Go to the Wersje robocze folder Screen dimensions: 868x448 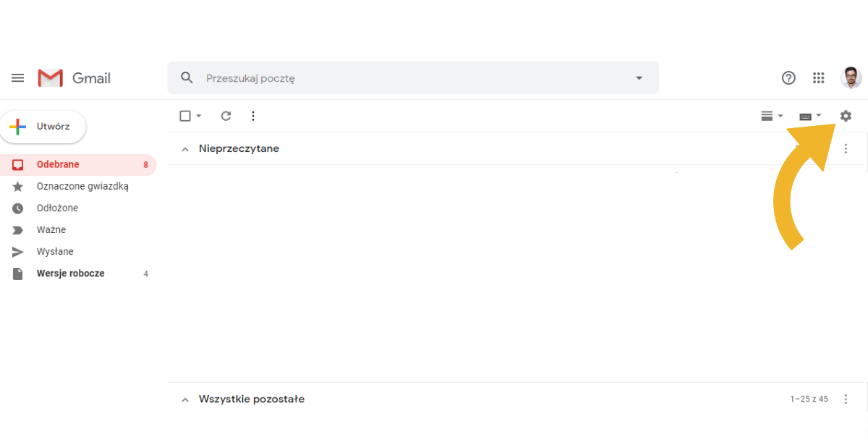click(x=70, y=274)
